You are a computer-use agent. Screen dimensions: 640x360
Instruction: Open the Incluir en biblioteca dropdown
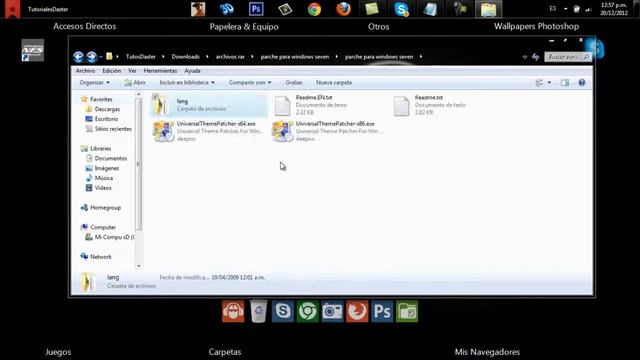pos(187,82)
